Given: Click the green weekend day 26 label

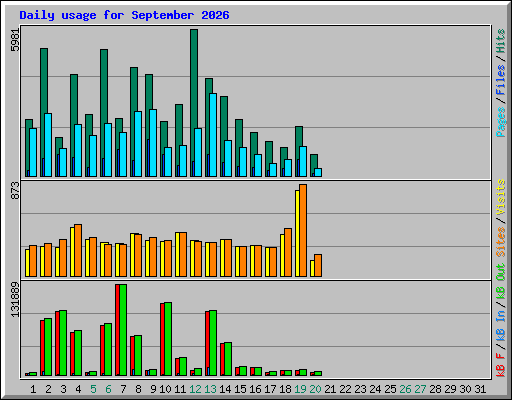Looking at the screenshot, I should (x=405, y=389).
